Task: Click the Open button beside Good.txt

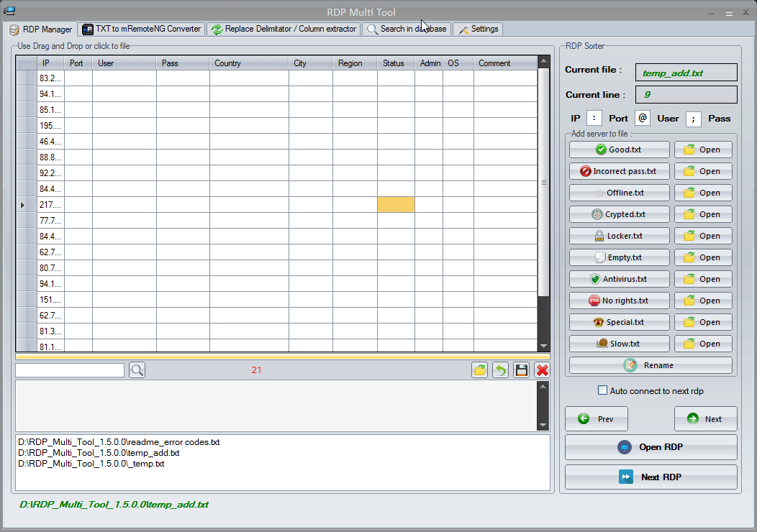Action: 704,150
